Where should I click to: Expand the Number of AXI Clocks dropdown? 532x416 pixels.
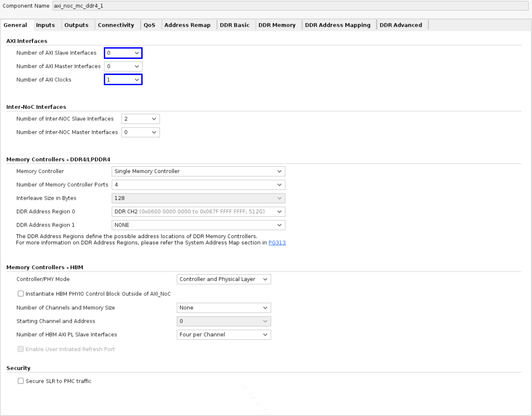click(123, 80)
